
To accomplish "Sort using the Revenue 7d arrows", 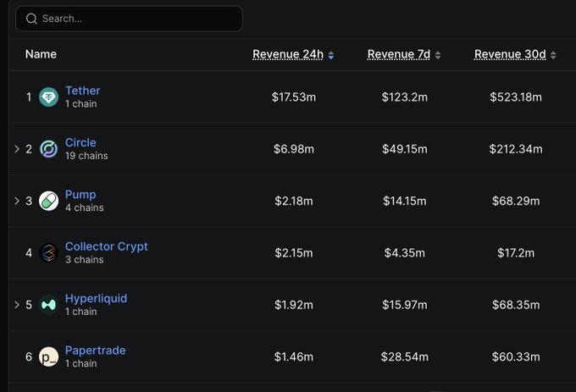I will 438,55.
